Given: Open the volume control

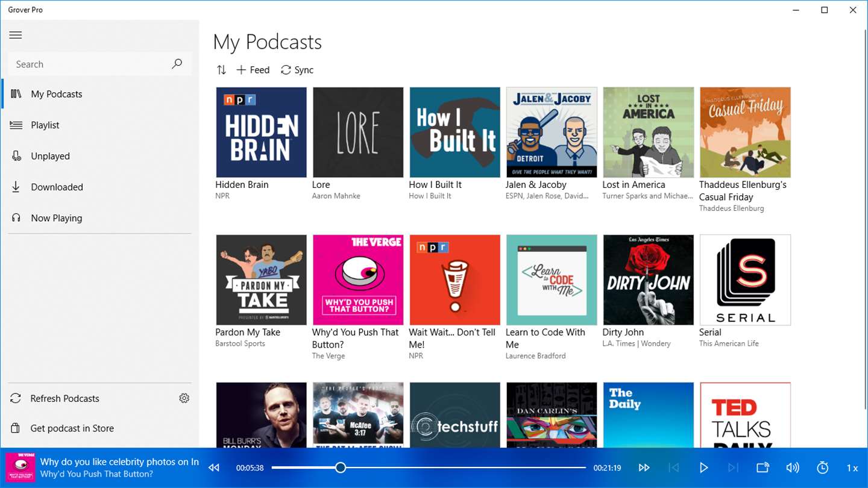Looking at the screenshot, I should pos(793,468).
